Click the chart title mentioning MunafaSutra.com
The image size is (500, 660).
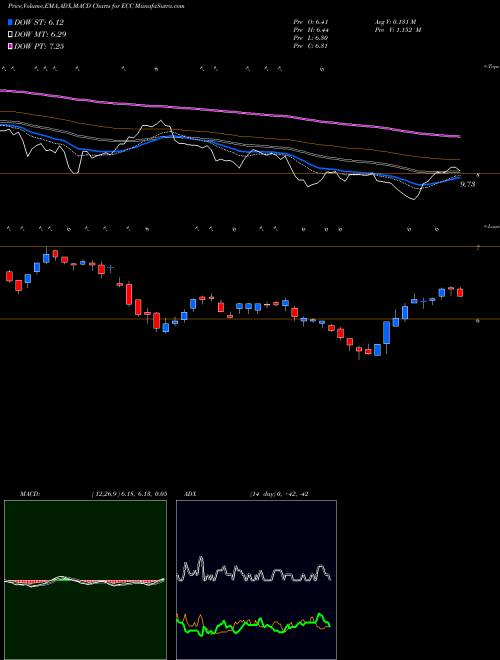pos(96,6)
